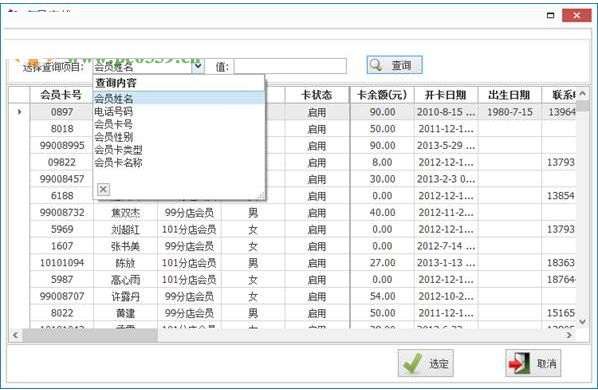This screenshot has width=598, height=390.
Task: Click open date cell 2012-7-14
Action: point(446,246)
